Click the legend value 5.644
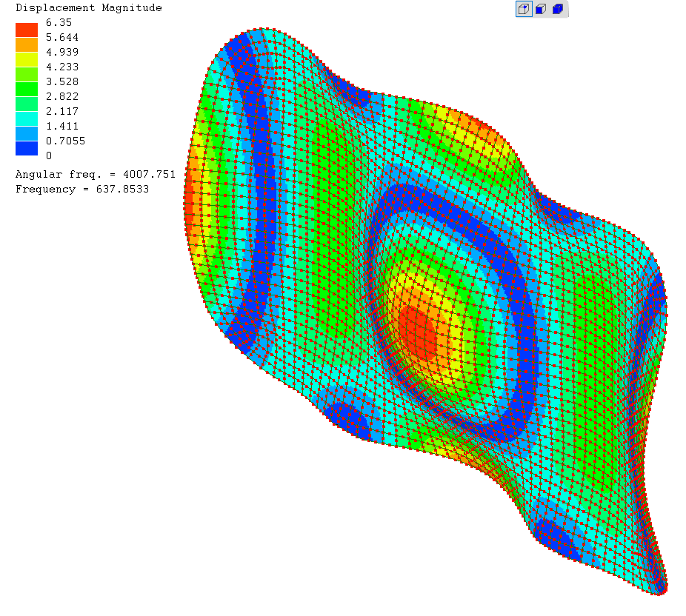Screen dimensions: 686x616 click(62, 38)
